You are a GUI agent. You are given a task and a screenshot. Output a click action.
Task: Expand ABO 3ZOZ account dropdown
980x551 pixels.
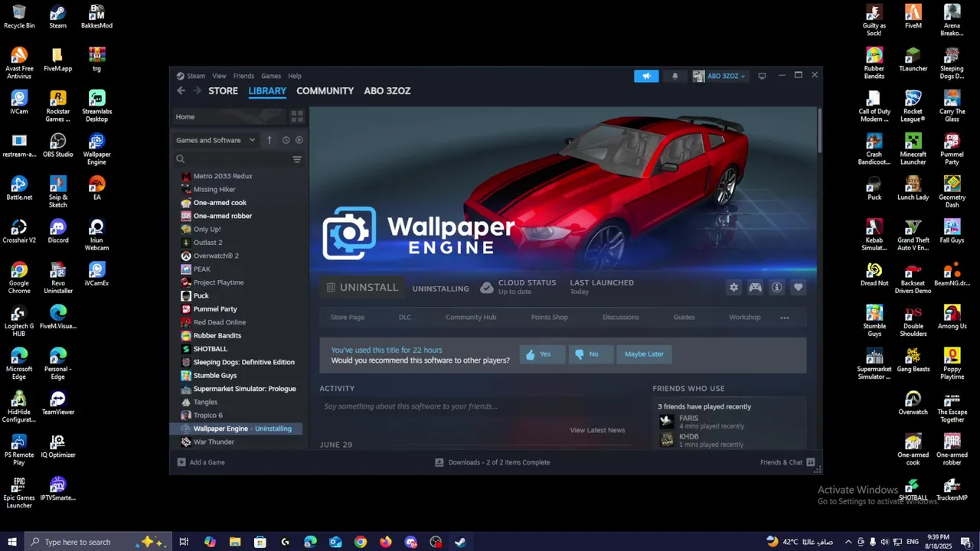coord(720,76)
